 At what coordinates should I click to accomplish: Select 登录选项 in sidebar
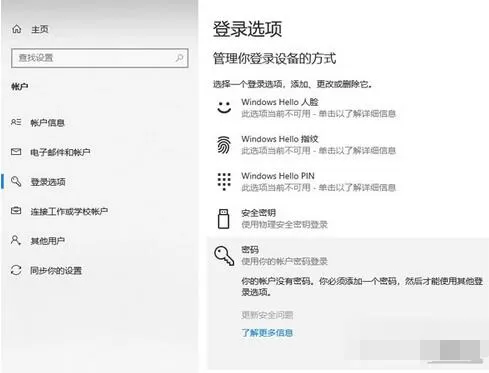pyautogui.click(x=48, y=182)
